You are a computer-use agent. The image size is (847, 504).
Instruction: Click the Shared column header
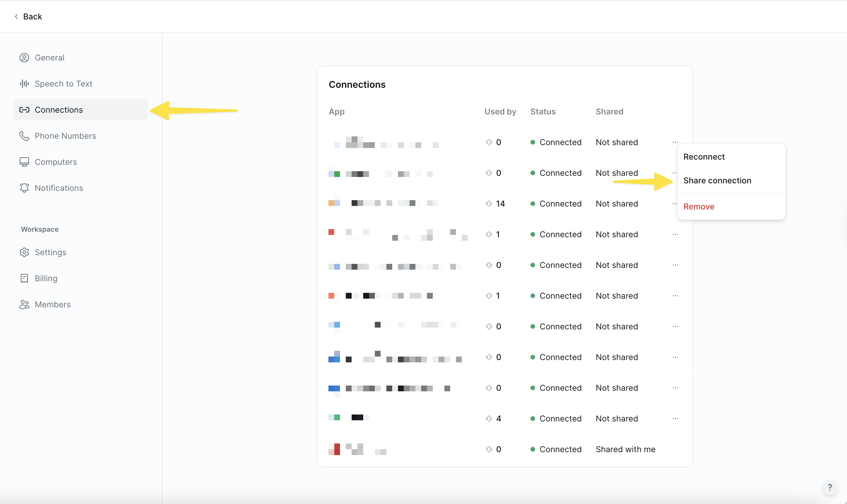coord(609,112)
